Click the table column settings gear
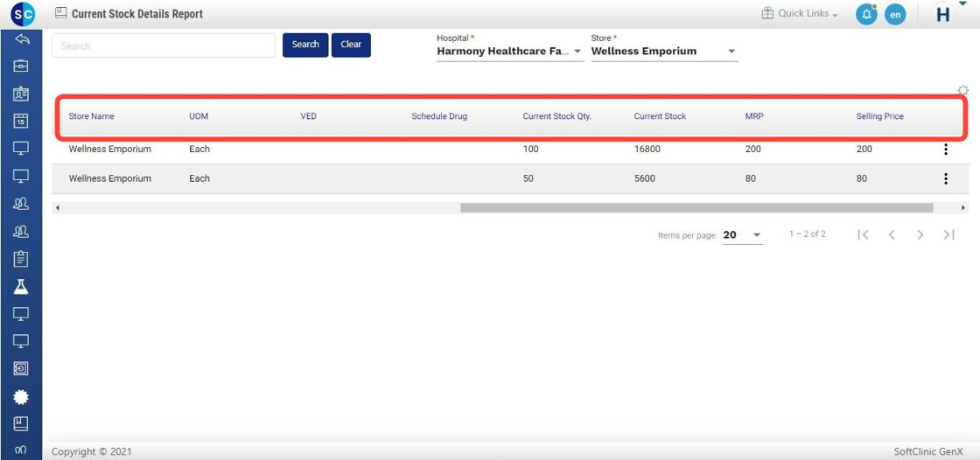 pyautogui.click(x=962, y=91)
